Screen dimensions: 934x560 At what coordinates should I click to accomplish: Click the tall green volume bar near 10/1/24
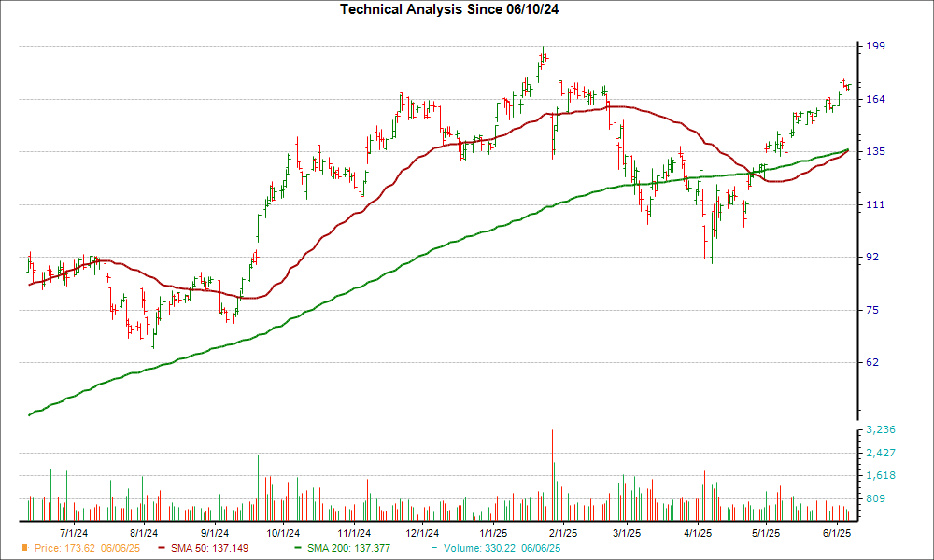point(258,488)
